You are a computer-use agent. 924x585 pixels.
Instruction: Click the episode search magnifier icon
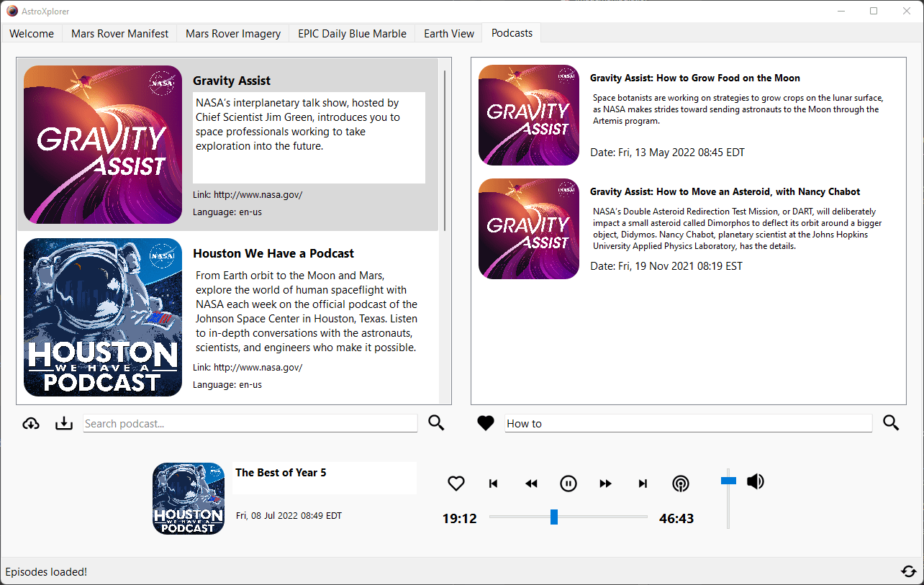click(x=891, y=423)
